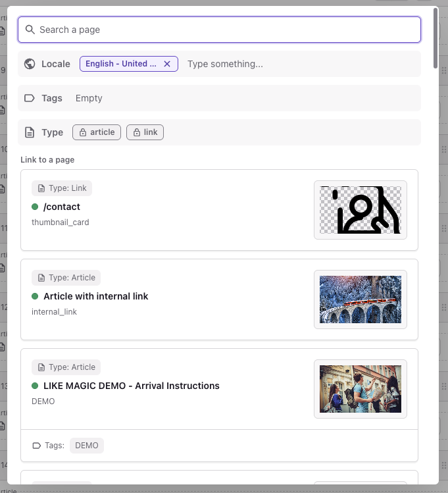The image size is (448, 493).
Task: Click the dialog vertical scrollbar
Action: coord(436,38)
